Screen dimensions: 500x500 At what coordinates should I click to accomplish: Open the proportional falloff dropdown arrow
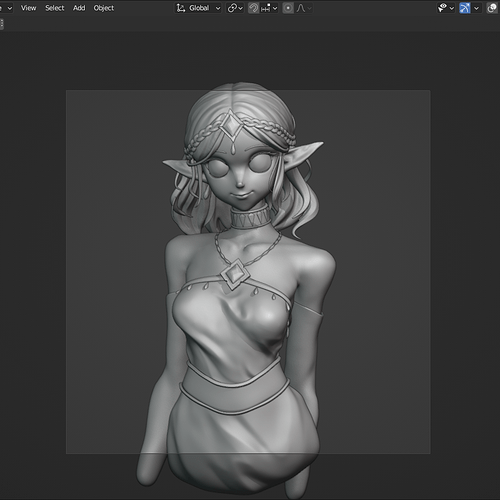point(309,8)
